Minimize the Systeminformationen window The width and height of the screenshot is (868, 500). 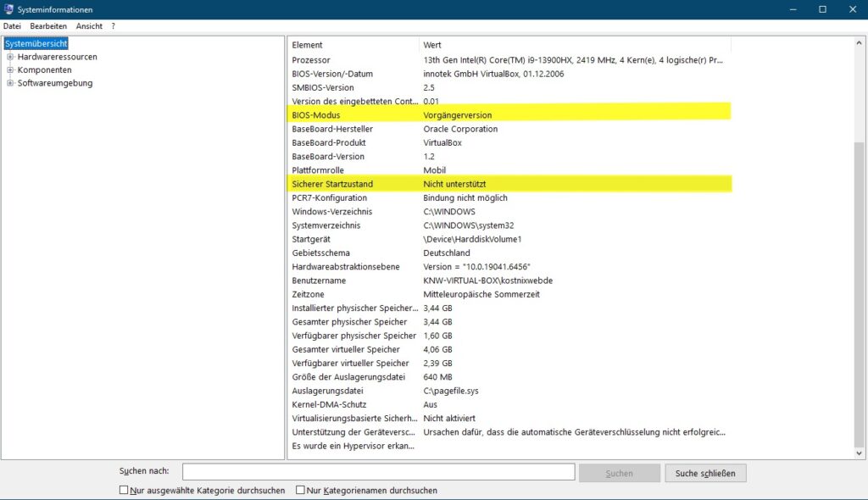793,9
